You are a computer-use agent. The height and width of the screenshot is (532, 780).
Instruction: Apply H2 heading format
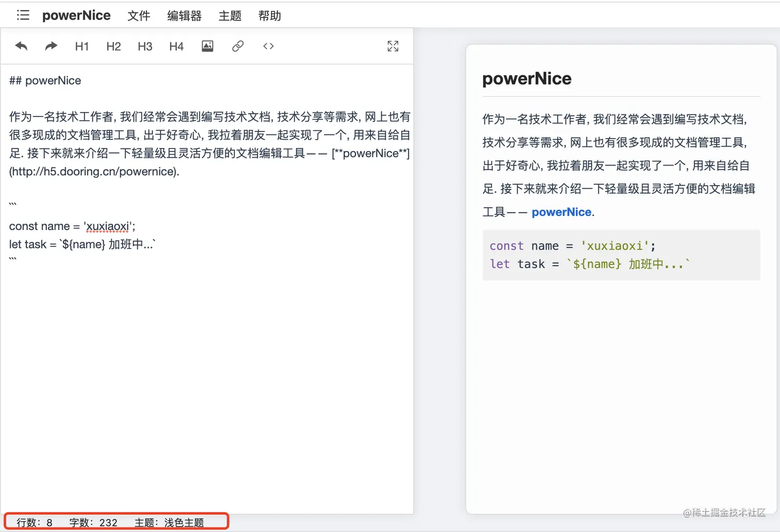pos(113,47)
